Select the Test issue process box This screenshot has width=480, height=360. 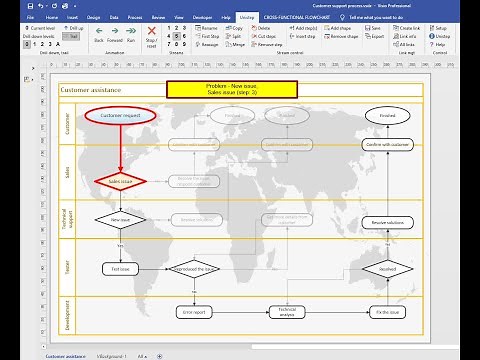tap(120, 269)
